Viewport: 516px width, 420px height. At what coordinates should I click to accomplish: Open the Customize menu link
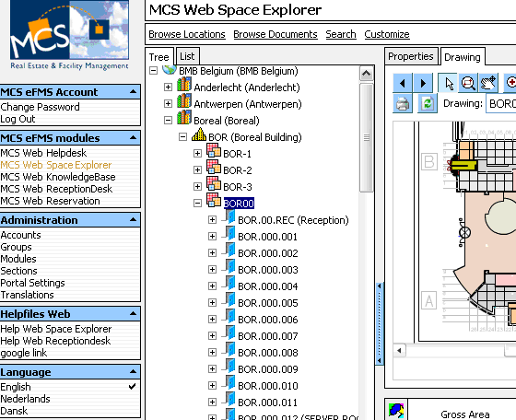(x=387, y=34)
